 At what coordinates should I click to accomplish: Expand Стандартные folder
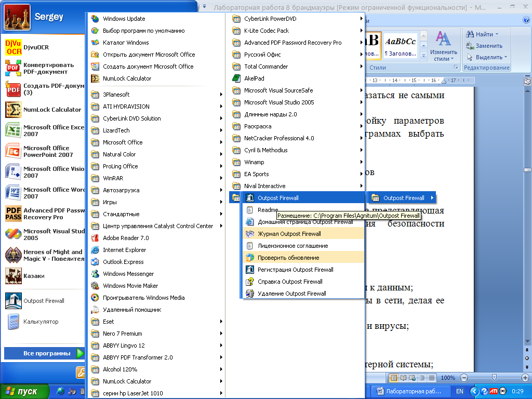click(x=157, y=214)
